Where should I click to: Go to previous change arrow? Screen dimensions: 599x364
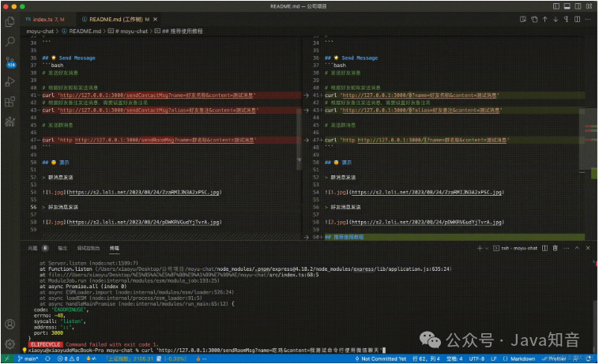tap(544, 20)
